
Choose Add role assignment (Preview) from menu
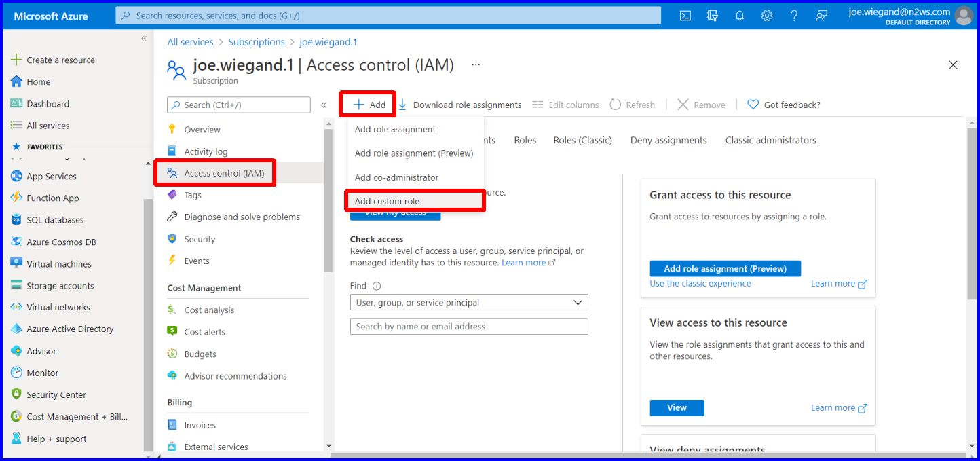[x=415, y=153]
